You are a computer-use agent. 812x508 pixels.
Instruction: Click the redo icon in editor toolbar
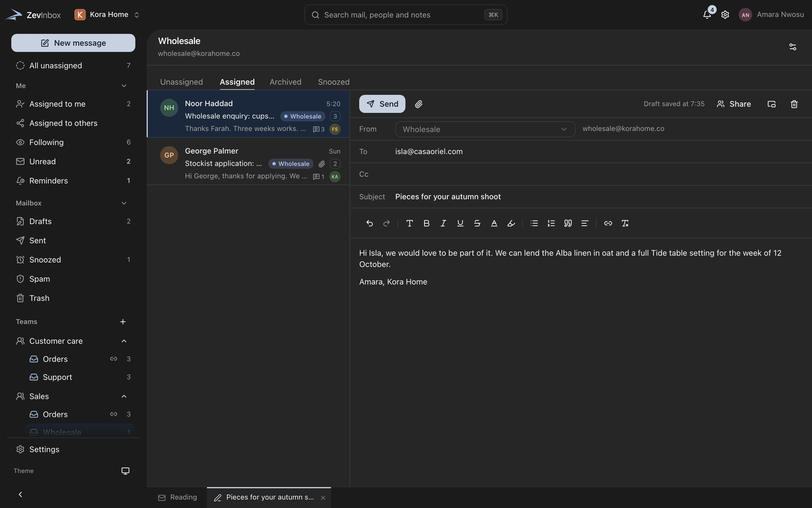coord(386,224)
